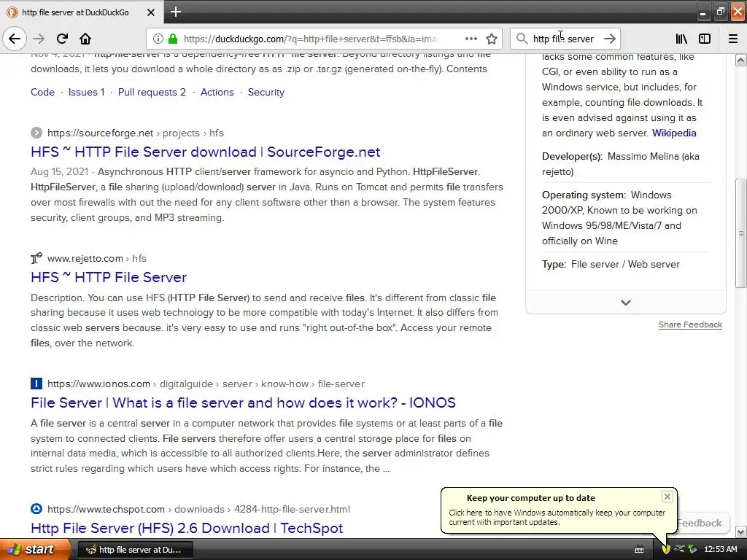This screenshot has width=747, height=560.
Task: Click the Share Feedback link
Action: (690, 324)
